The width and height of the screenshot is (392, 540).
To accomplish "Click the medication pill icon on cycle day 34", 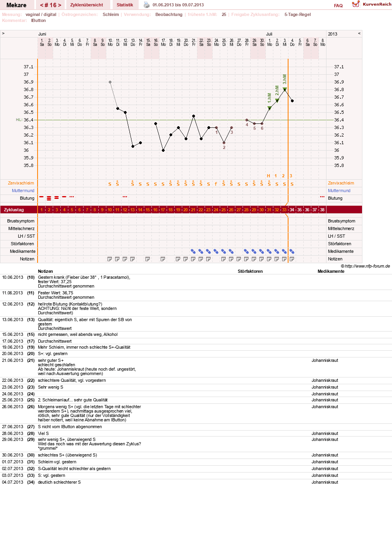I will pyautogui.click(x=292, y=252).
